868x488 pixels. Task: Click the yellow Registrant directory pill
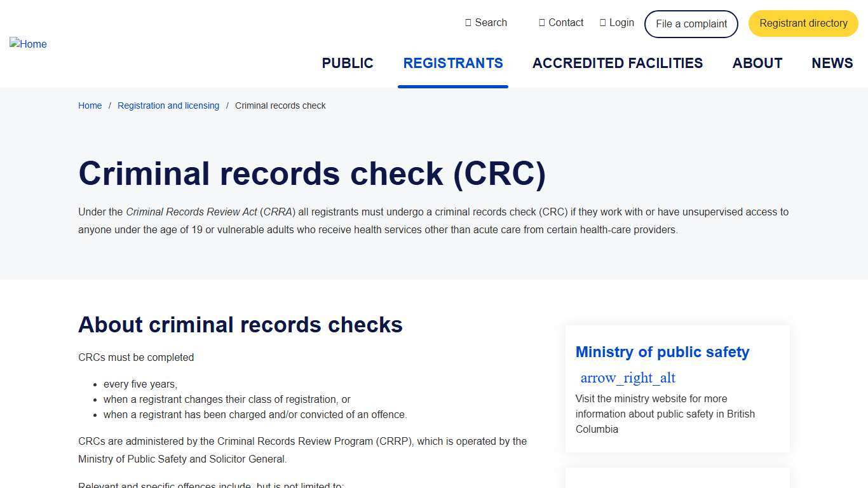803,23
